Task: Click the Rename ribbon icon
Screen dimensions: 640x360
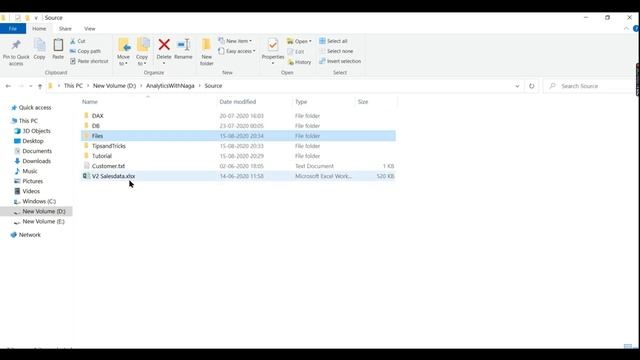Action: coord(183,44)
